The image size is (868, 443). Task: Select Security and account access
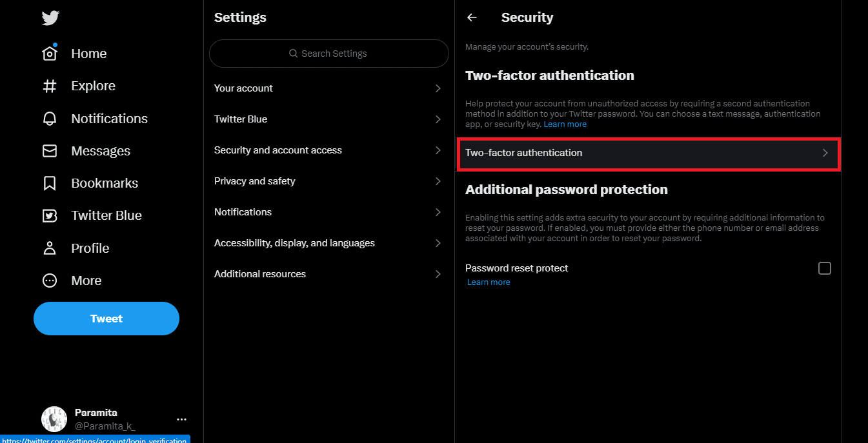point(329,150)
